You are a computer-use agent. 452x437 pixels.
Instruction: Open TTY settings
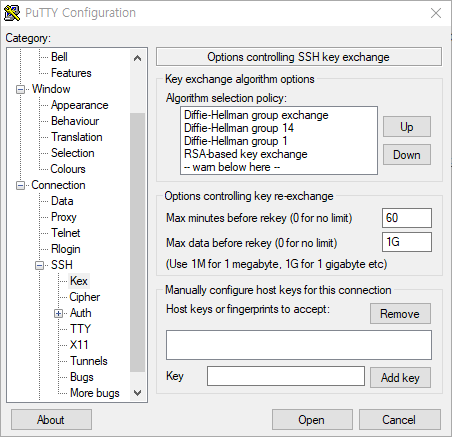coord(80,329)
